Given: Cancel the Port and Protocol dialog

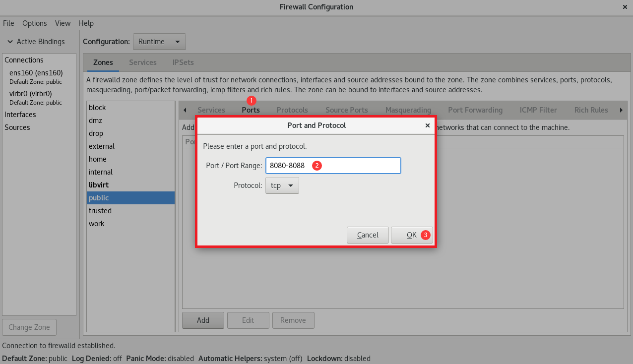Looking at the screenshot, I should [368, 235].
